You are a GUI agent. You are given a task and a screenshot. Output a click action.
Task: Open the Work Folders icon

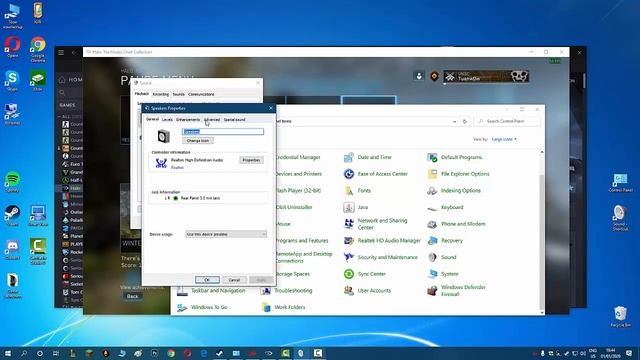click(x=266, y=307)
